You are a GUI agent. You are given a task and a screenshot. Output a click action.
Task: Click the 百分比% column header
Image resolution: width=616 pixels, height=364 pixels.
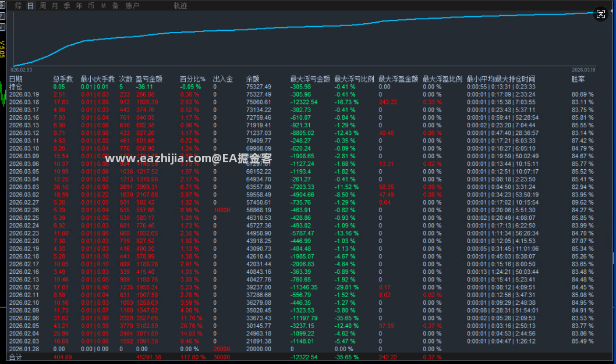pyautogui.click(x=193, y=79)
